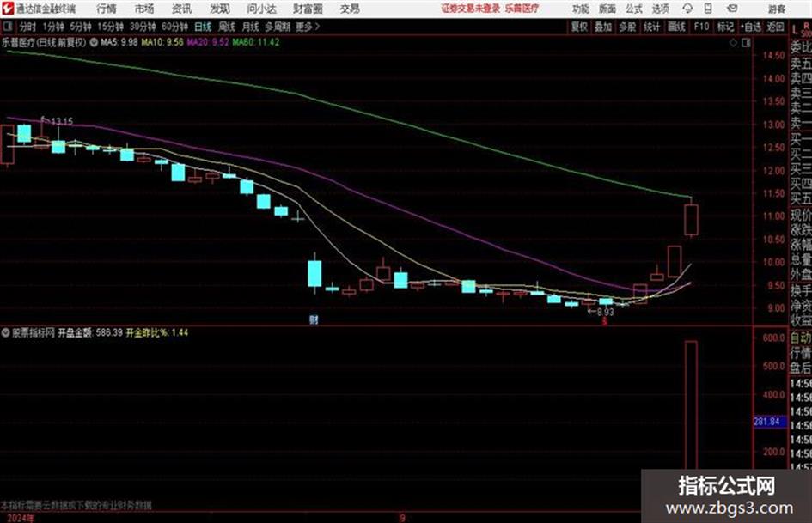This screenshot has width=812, height=523.
Task: Expand the 更多 periods dropdown
Action: click(308, 27)
